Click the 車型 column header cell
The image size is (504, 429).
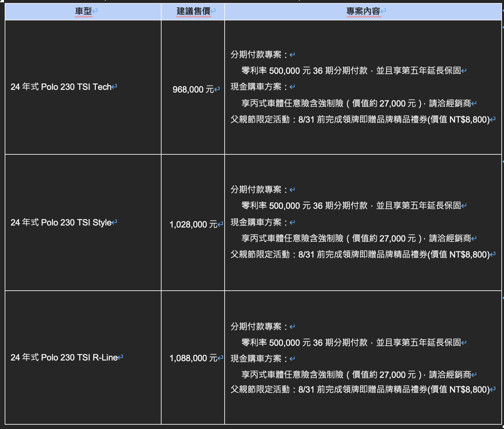click(x=83, y=11)
